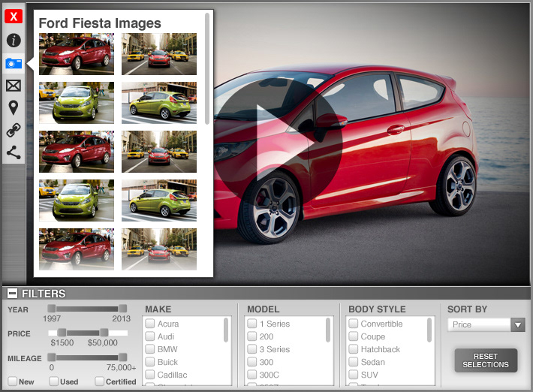Check the Coupe body style
The height and width of the screenshot is (392, 533).
354,336
